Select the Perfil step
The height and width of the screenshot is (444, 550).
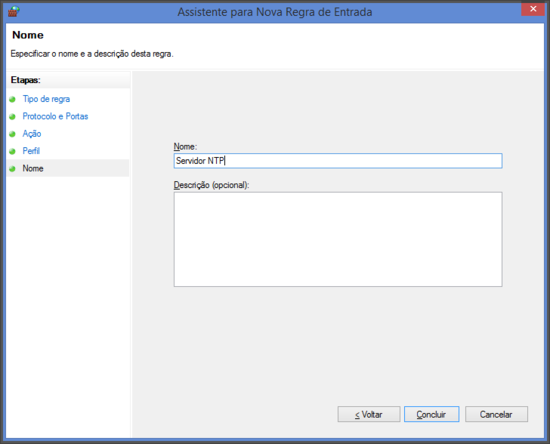(31, 151)
